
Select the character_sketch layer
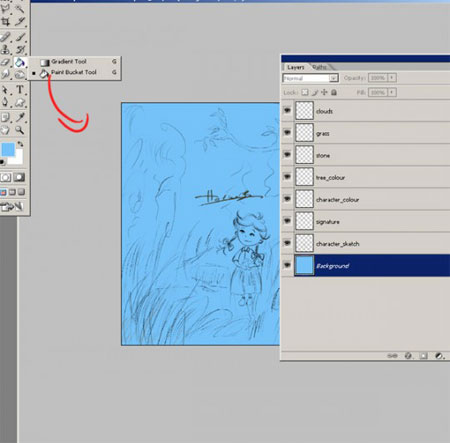366,243
